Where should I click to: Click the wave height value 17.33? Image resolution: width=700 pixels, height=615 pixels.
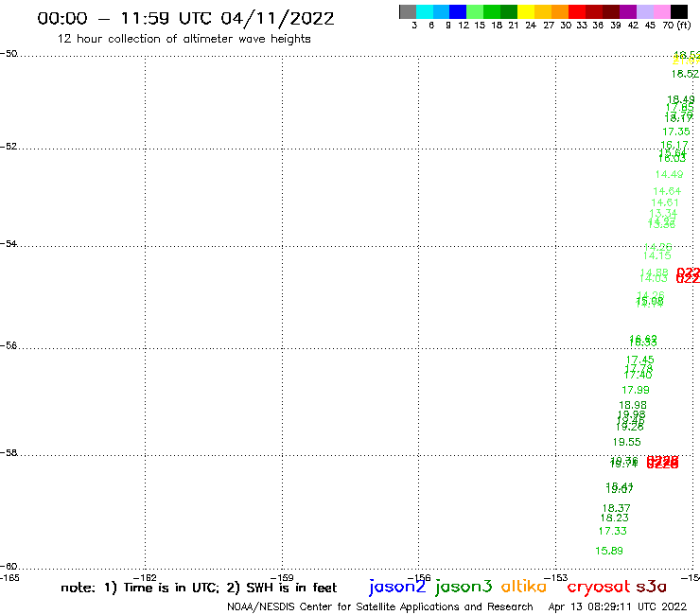(x=613, y=531)
